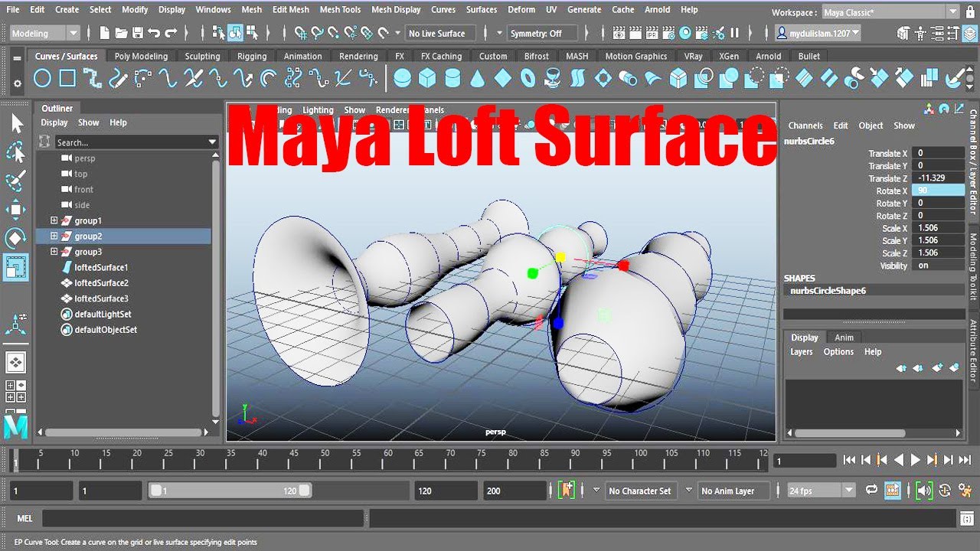This screenshot has height=551, width=980.
Task: Open the 24 fps frame rate dropdown
Action: click(822, 491)
